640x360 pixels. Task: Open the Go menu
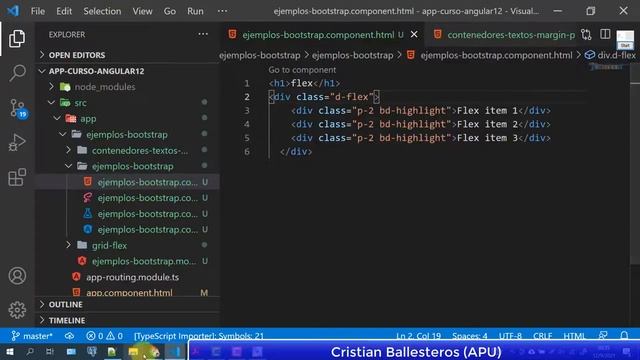coord(170,11)
